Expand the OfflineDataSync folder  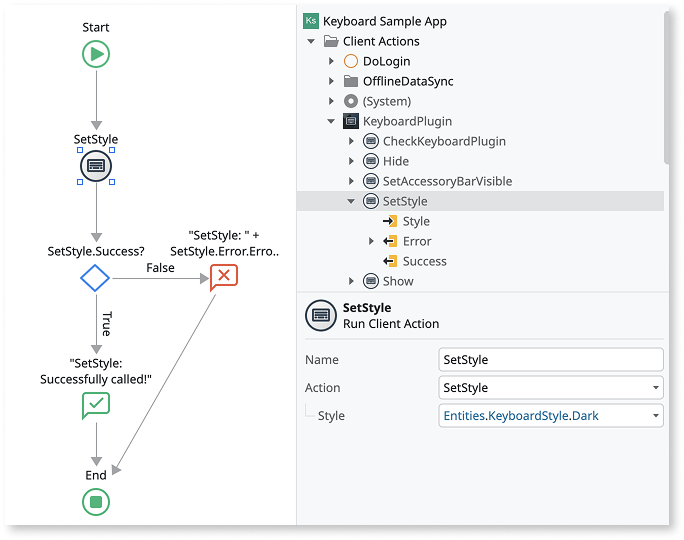(x=331, y=81)
